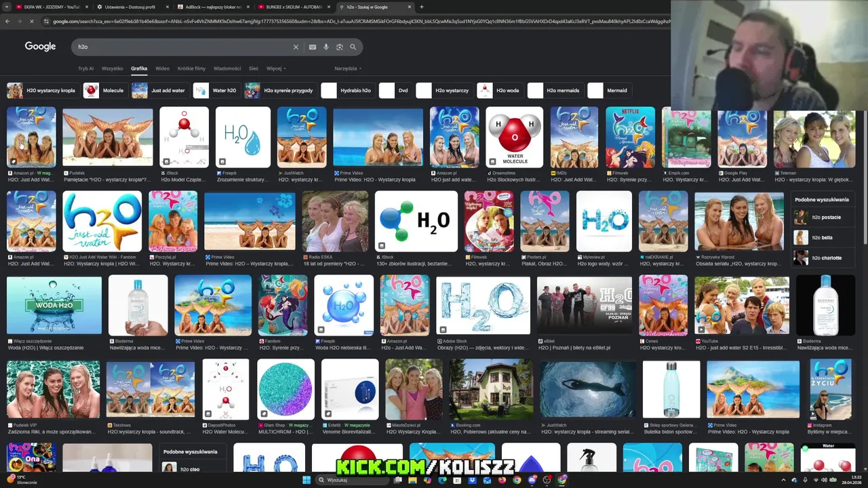
Task: Stop page loading with the X button
Action: point(33,21)
